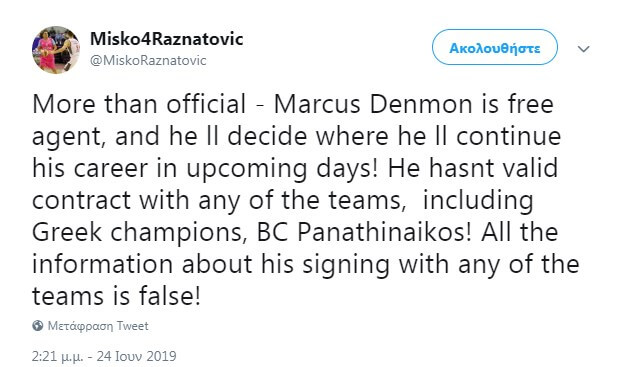Open the Misko4Raznatovic profile avatar
627x367 pixels.
tap(56, 50)
